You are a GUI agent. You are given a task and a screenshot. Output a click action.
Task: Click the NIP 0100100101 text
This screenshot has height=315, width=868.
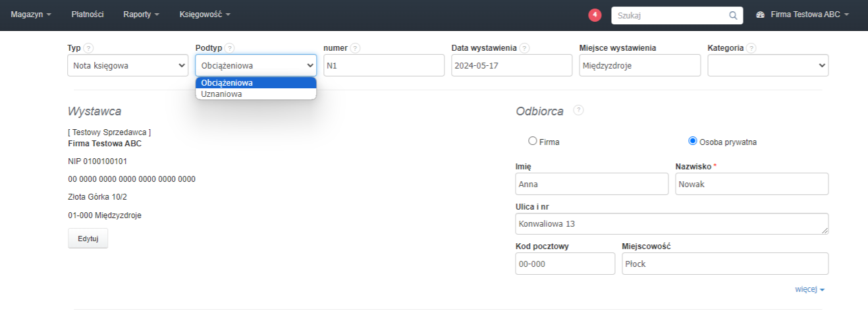pyautogui.click(x=97, y=161)
